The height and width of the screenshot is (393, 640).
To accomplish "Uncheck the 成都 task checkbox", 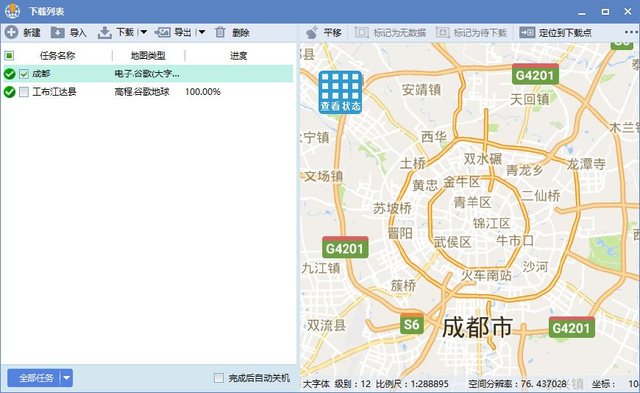I will coord(24,74).
